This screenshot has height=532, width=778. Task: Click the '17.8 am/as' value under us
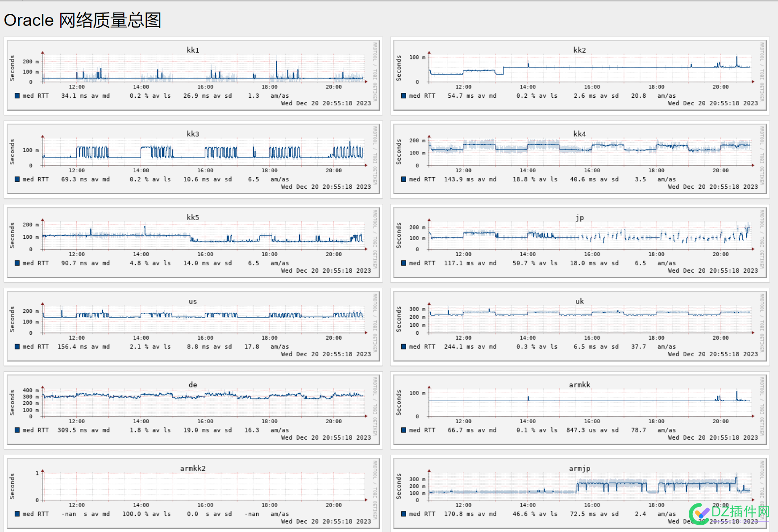(x=266, y=346)
